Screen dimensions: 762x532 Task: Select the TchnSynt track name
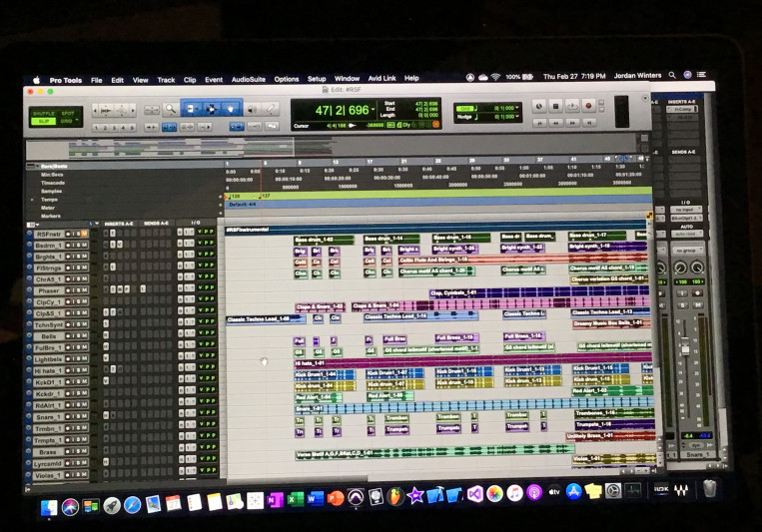(49, 324)
